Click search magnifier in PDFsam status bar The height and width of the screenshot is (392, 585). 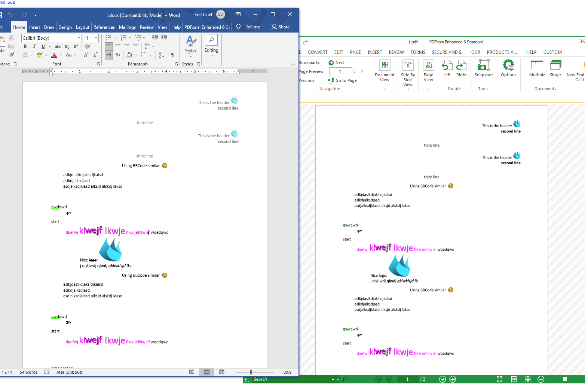pyautogui.click(x=344, y=379)
